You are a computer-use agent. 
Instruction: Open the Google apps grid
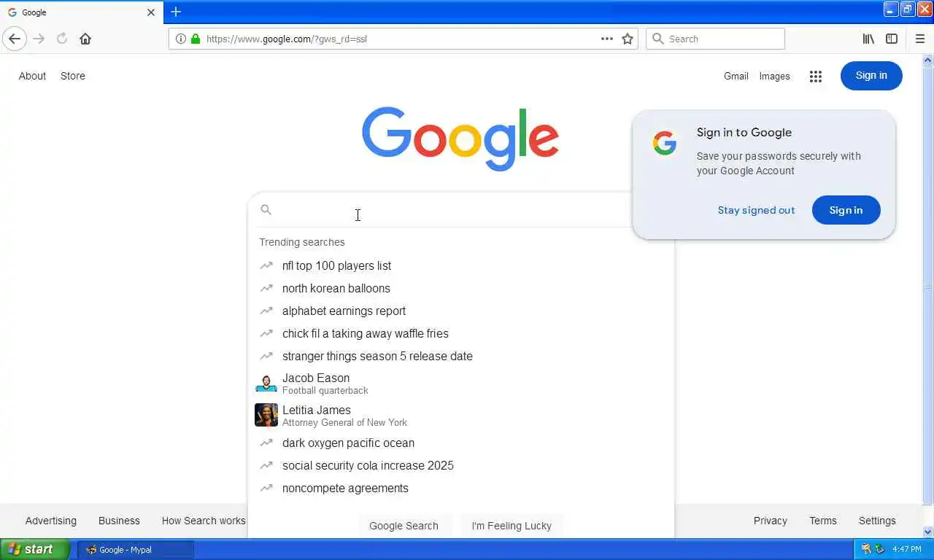[816, 76]
